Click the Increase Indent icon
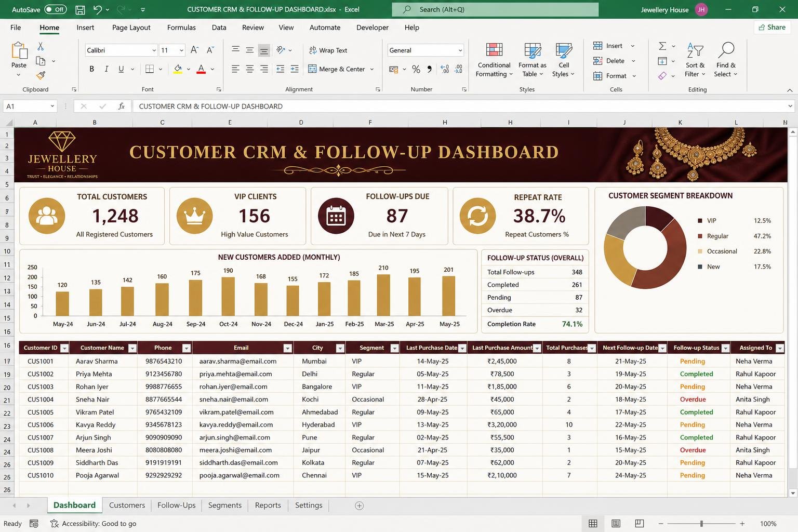Image resolution: width=798 pixels, height=532 pixels. [x=295, y=69]
